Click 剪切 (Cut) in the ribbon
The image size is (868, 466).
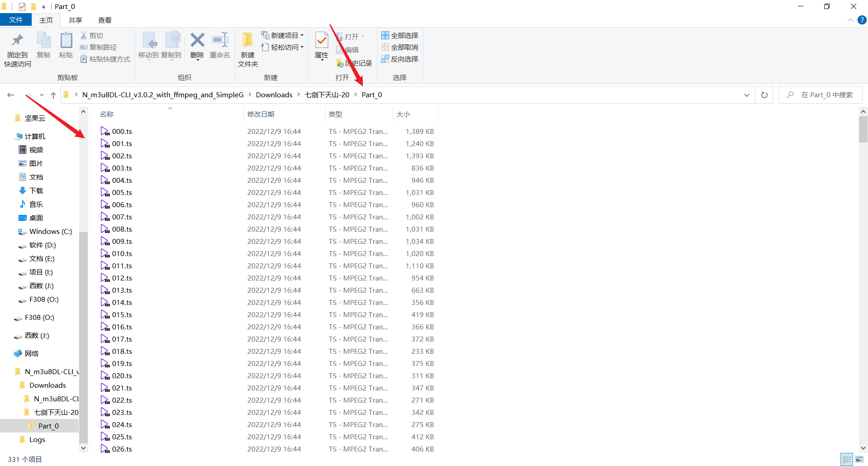(x=92, y=35)
